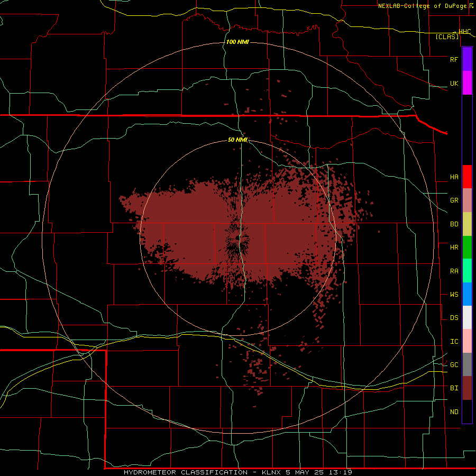Click the 50 NMI range ring label
Viewport: 476px width, 476px height.
coord(237,140)
